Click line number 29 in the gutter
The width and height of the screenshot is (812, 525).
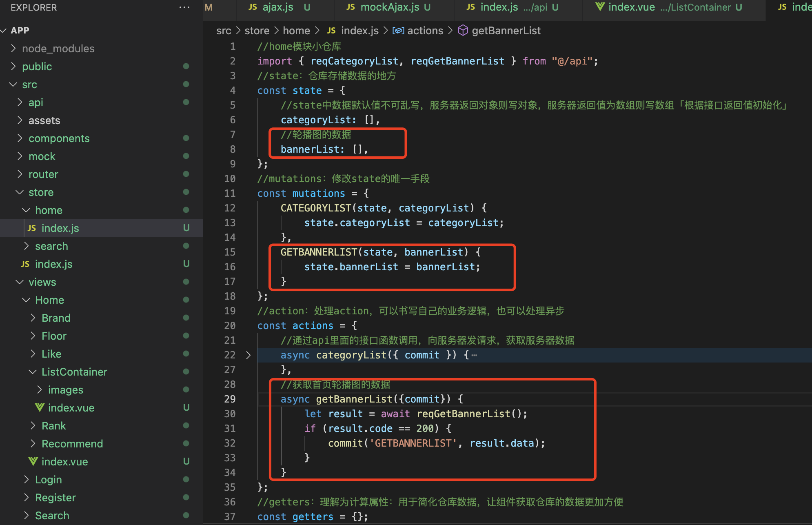click(x=230, y=399)
